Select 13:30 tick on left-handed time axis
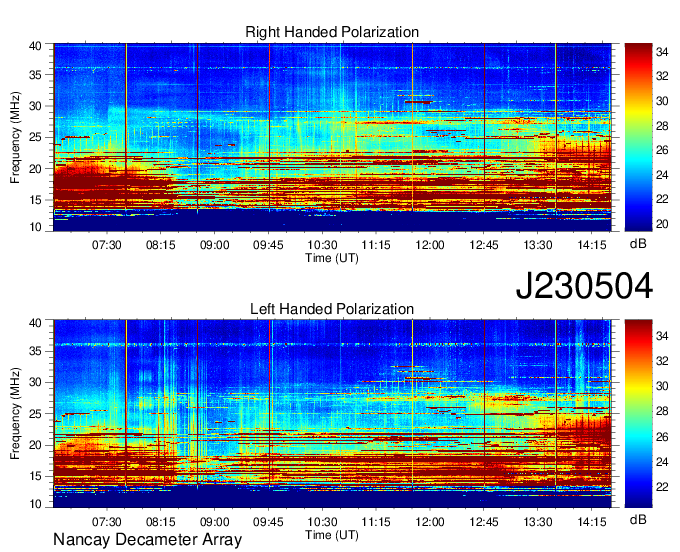 pos(538,522)
